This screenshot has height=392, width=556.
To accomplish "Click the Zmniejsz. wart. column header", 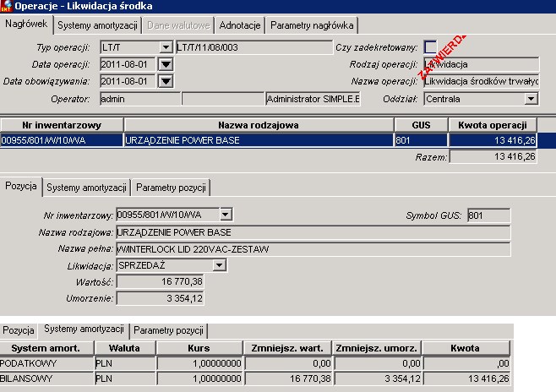I will click(287, 348).
